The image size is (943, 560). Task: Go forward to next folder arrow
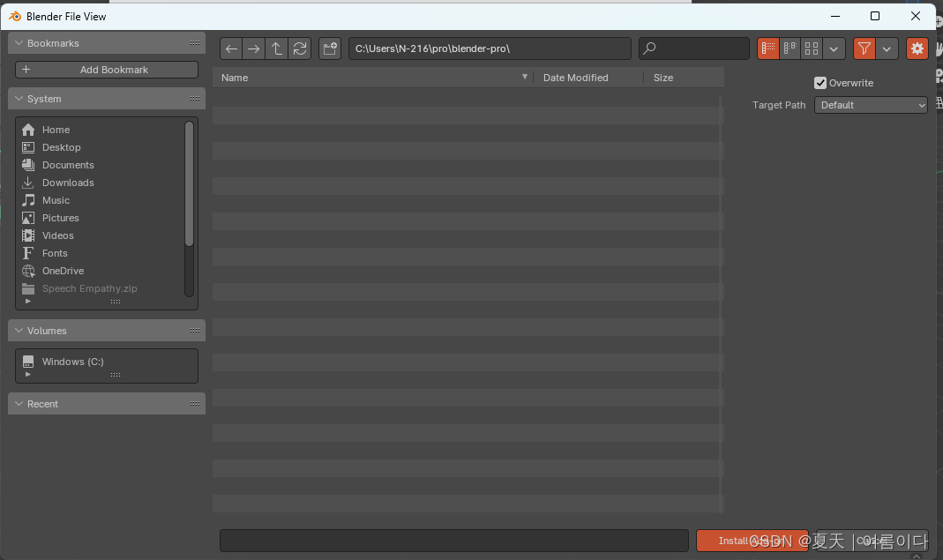[x=254, y=49]
